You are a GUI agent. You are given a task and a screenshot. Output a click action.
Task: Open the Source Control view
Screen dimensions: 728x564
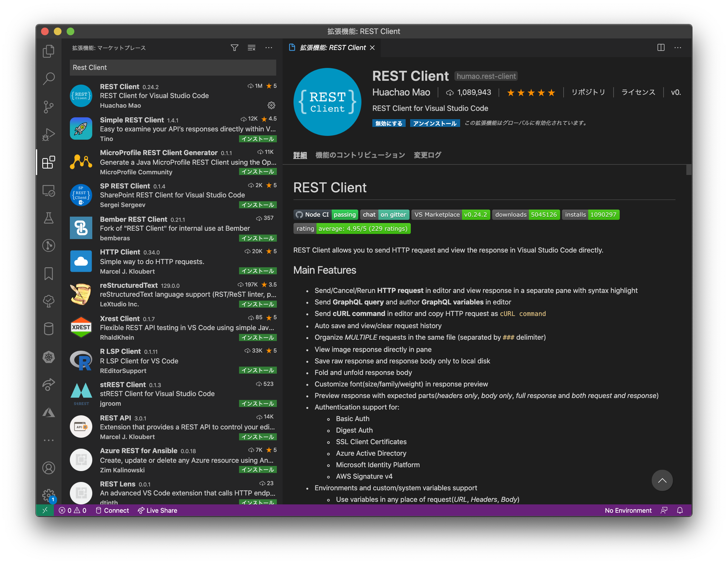49,107
